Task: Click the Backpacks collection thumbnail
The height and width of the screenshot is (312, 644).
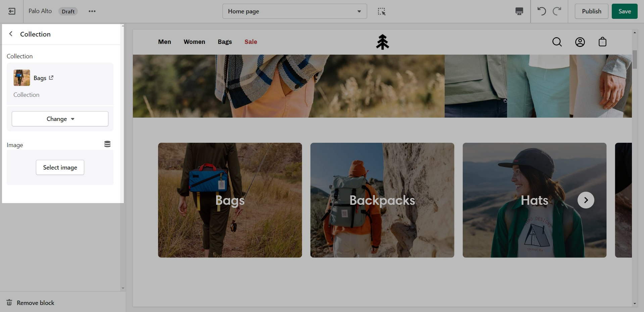Action: tap(382, 200)
